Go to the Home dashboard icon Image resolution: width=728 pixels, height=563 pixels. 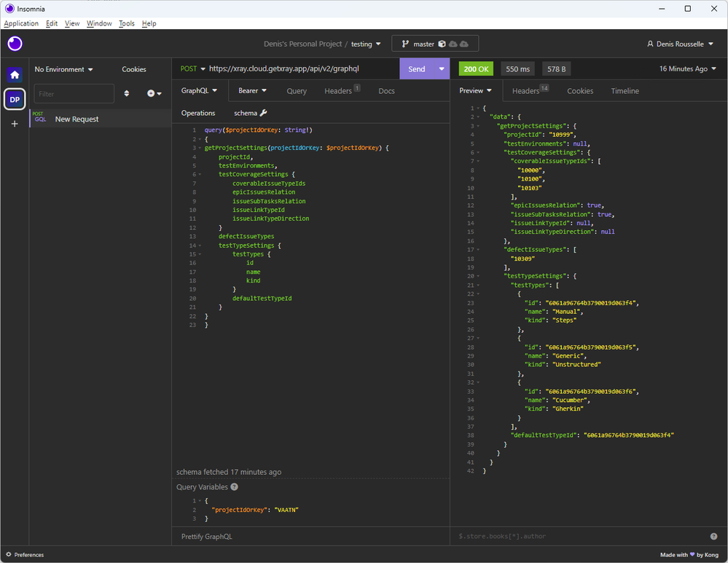pos(15,75)
